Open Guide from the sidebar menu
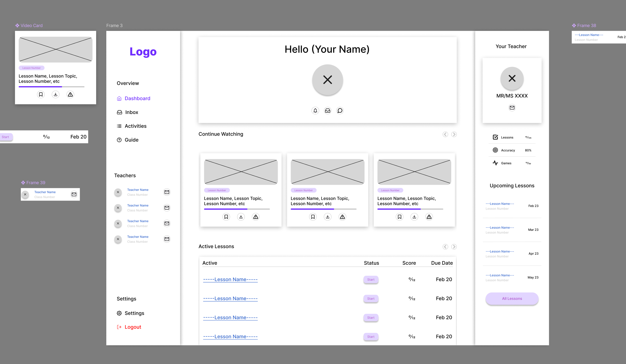626x364 pixels. pyautogui.click(x=131, y=140)
